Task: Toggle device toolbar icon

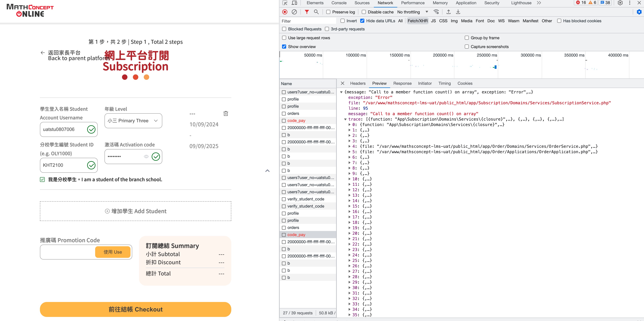Action: point(294,3)
